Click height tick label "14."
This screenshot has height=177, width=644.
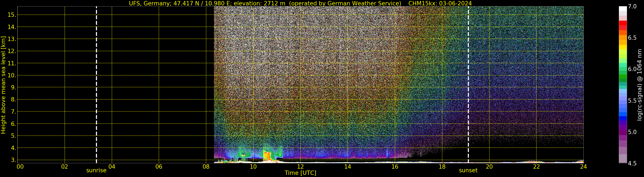coord(12,27)
